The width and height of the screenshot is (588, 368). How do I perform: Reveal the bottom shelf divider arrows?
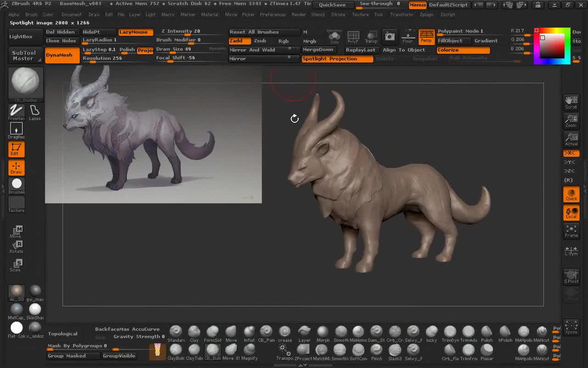click(x=303, y=365)
